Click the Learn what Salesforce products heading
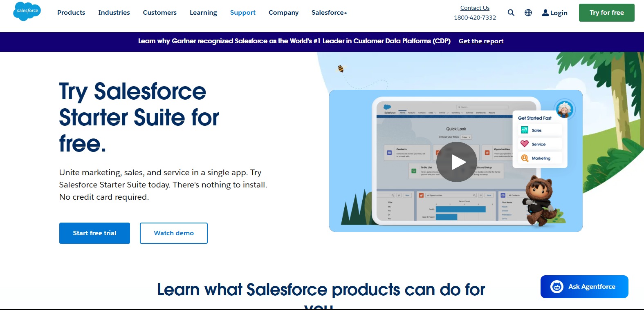 [x=321, y=295]
